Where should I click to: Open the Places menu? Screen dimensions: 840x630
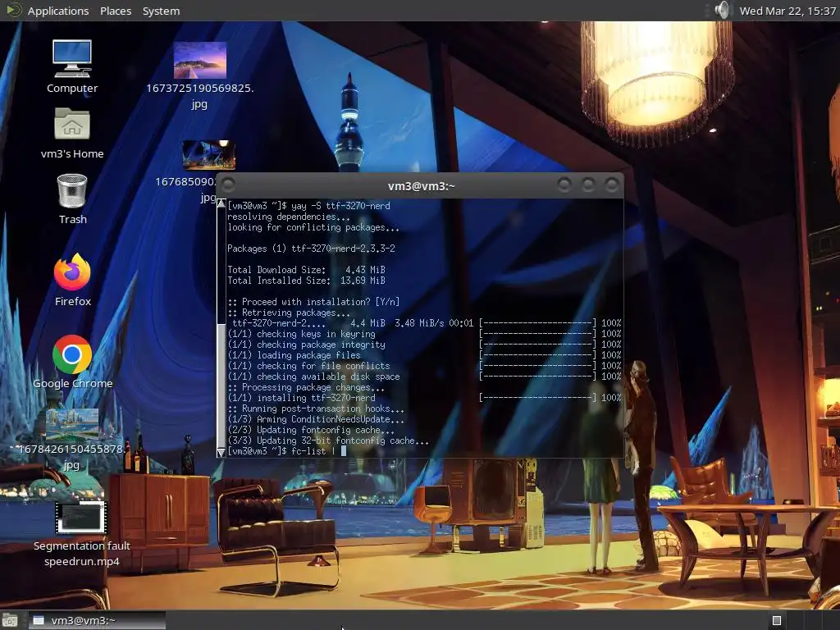click(x=116, y=11)
